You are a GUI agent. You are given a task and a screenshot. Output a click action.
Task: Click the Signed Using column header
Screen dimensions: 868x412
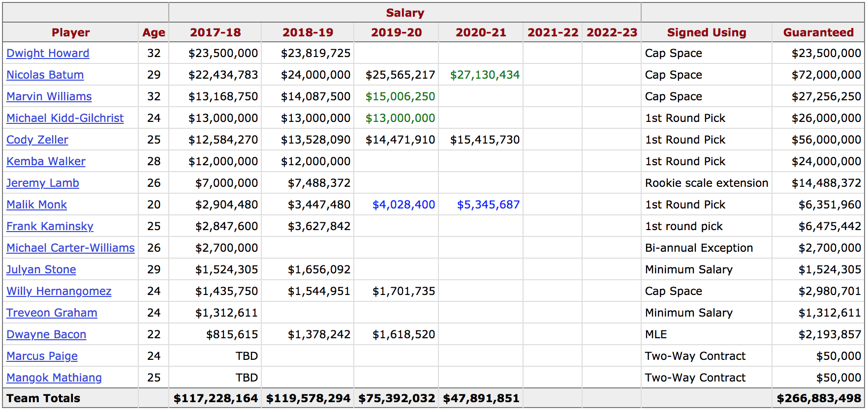707,32
